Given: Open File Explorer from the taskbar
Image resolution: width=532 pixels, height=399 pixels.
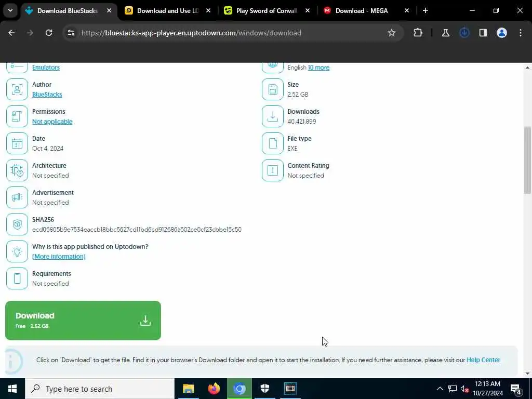Looking at the screenshot, I should pos(188,389).
